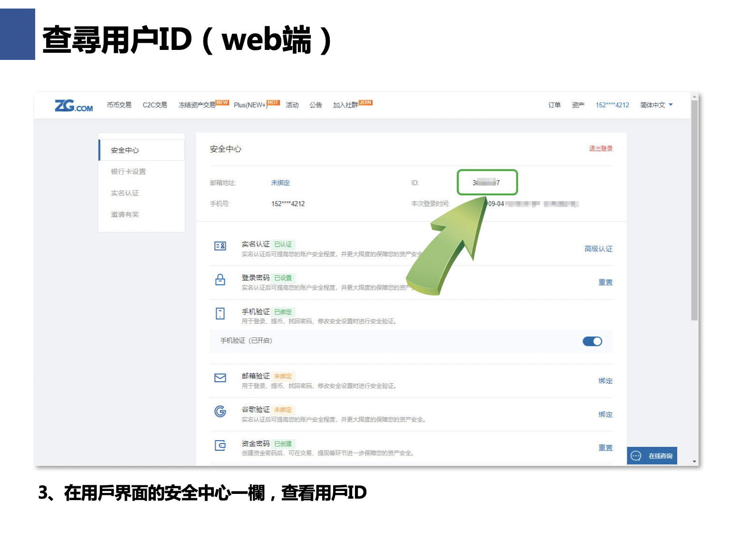Click the fund password wallet icon
748x560 pixels.
click(x=220, y=445)
